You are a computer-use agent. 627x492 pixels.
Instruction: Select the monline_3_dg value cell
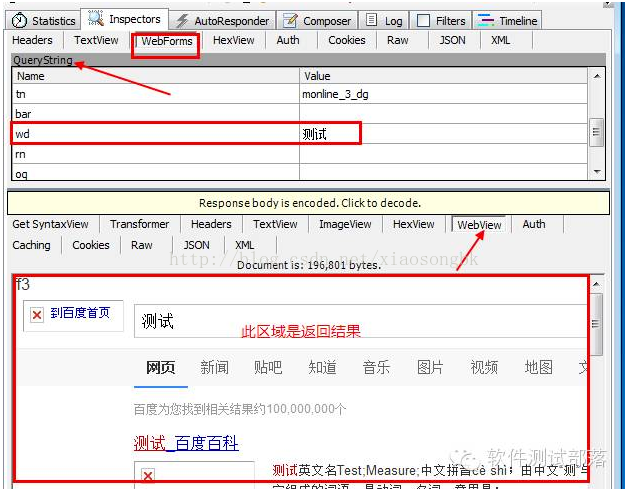(443, 94)
